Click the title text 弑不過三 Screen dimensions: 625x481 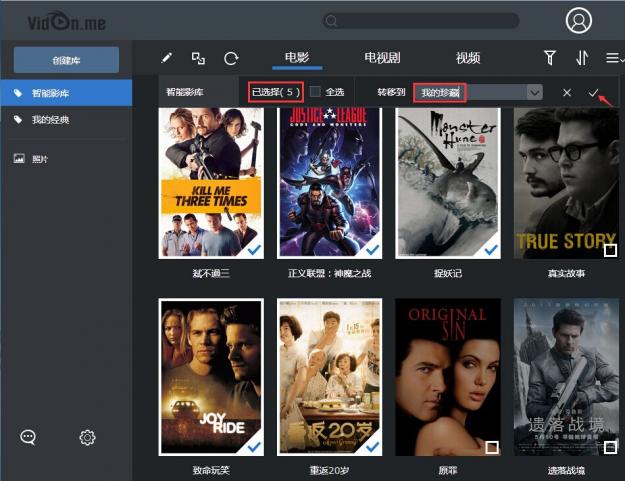pos(211,273)
